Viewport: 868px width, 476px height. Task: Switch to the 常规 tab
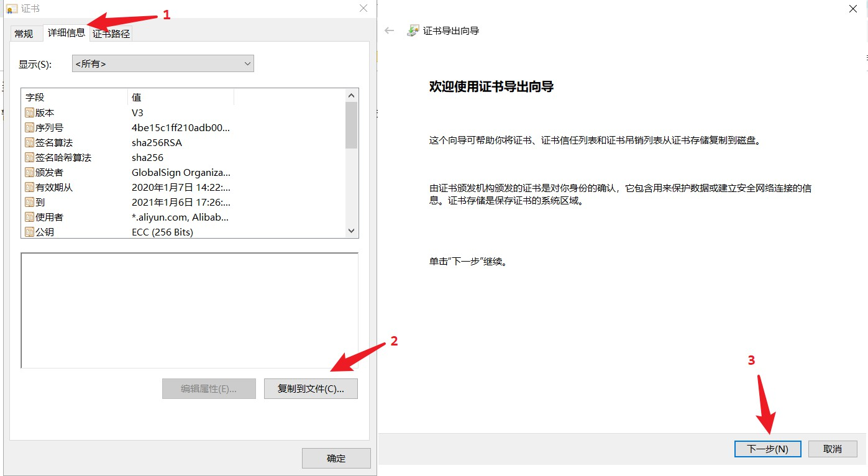[x=25, y=33]
